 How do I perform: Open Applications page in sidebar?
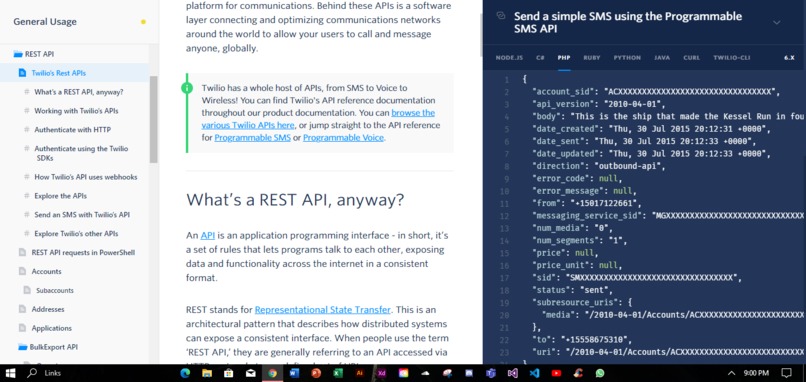coord(51,328)
